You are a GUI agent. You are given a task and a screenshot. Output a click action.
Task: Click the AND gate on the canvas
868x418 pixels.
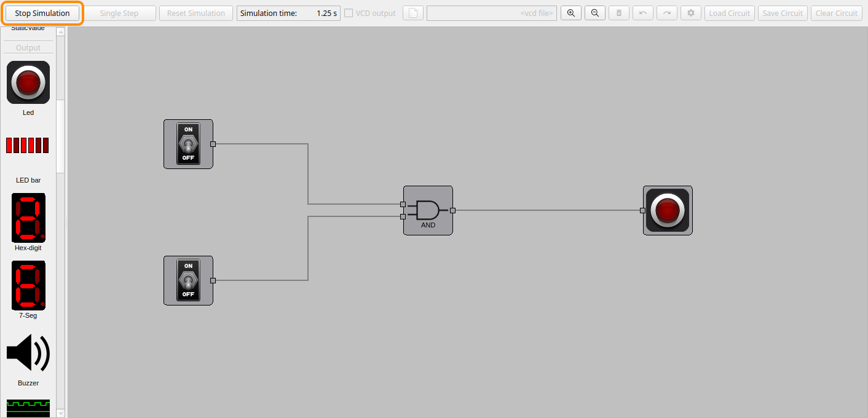(x=428, y=210)
